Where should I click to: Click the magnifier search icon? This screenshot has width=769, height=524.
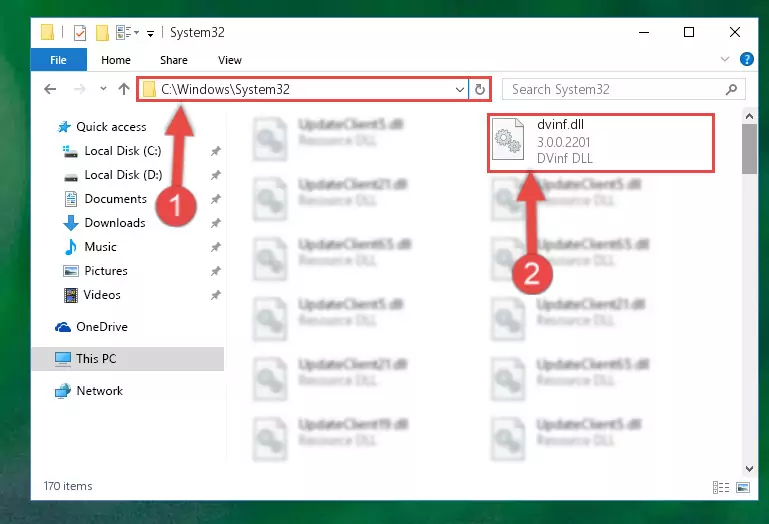731,89
